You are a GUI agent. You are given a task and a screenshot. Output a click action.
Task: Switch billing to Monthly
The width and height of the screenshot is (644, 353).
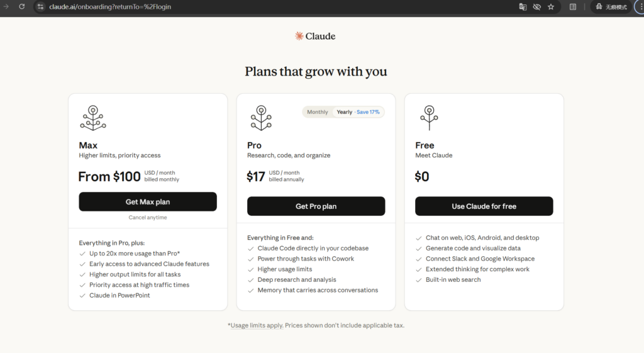point(318,112)
